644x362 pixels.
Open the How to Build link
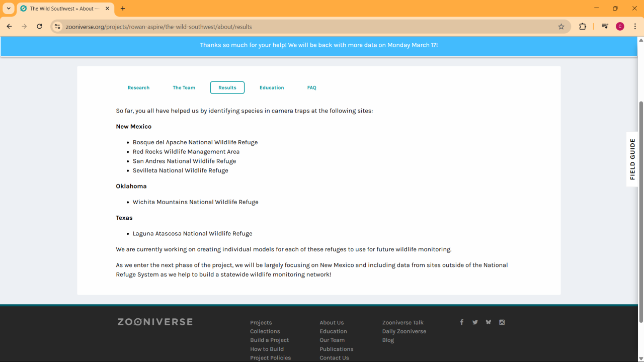coord(267,349)
